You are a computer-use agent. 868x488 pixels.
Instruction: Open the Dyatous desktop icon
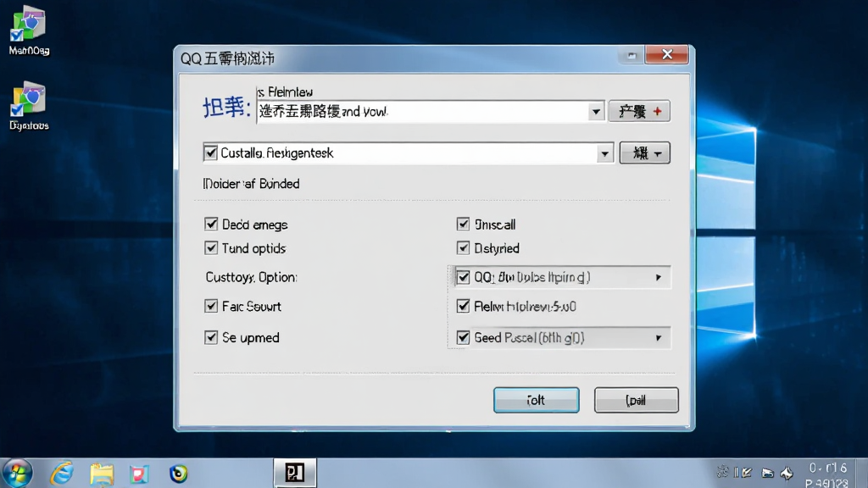[x=29, y=106]
